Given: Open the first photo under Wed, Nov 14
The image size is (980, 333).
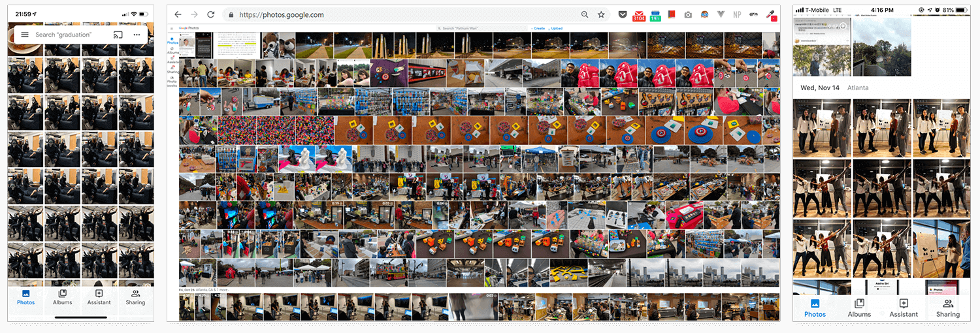Looking at the screenshot, I should (x=822, y=128).
